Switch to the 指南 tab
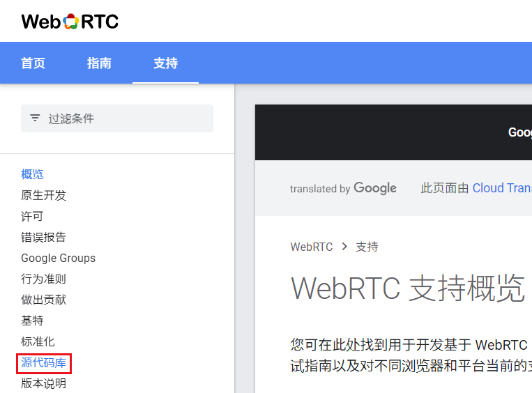The image size is (532, 393). (99, 63)
